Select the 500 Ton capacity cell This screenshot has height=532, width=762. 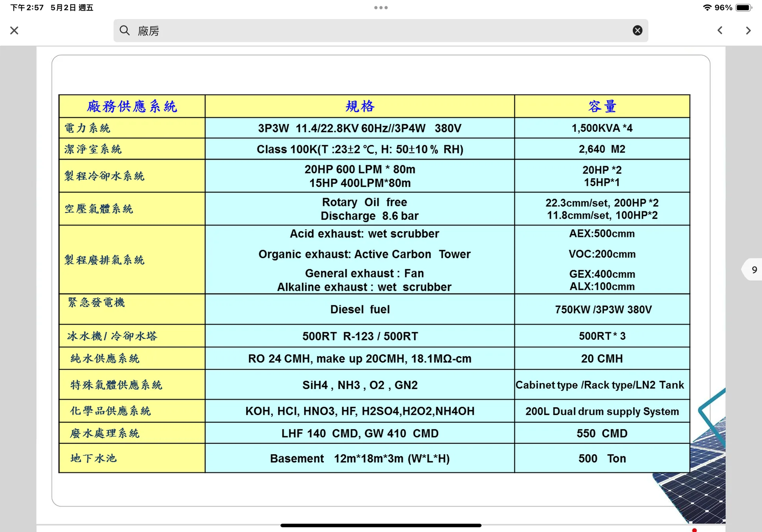602,458
